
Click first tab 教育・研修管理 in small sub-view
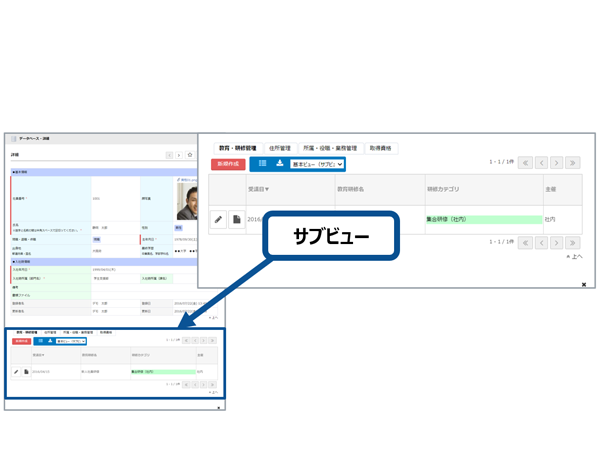click(26, 333)
